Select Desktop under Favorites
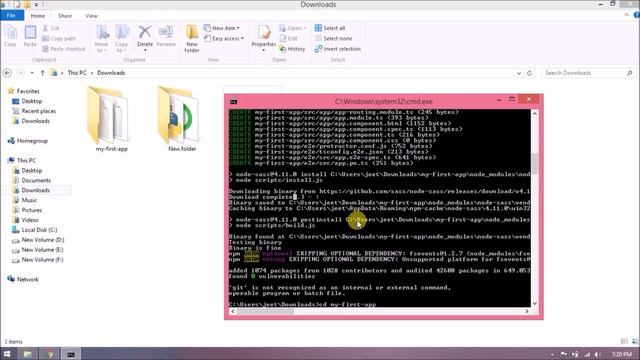Image resolution: width=640 pixels, height=360 pixels. [31, 101]
